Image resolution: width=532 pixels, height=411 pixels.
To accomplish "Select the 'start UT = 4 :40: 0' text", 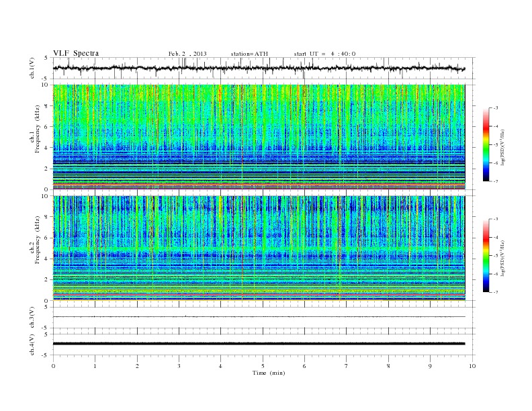I will [x=324, y=54].
